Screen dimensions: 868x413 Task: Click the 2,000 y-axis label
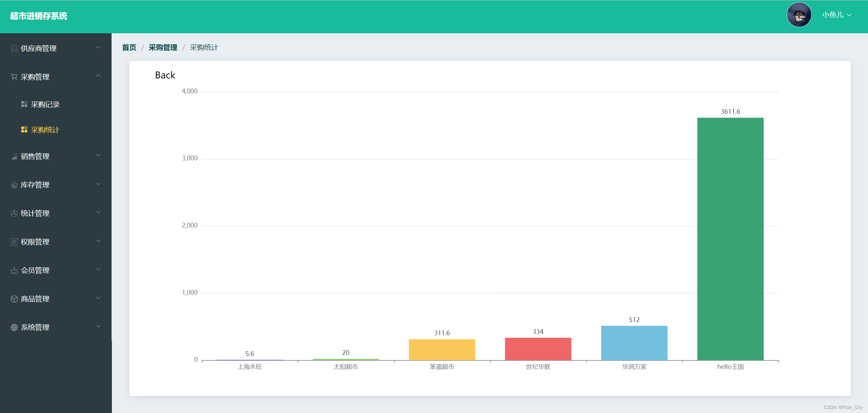coord(190,225)
